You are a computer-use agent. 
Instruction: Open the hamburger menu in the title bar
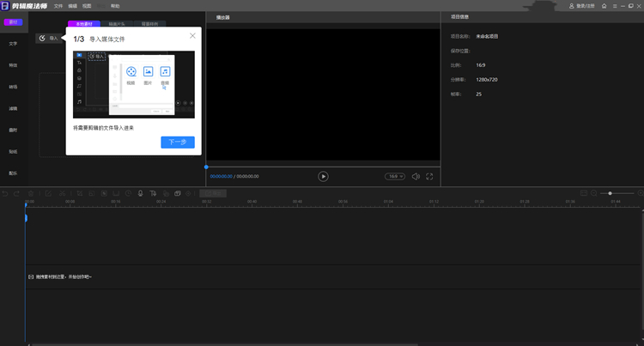[614, 6]
